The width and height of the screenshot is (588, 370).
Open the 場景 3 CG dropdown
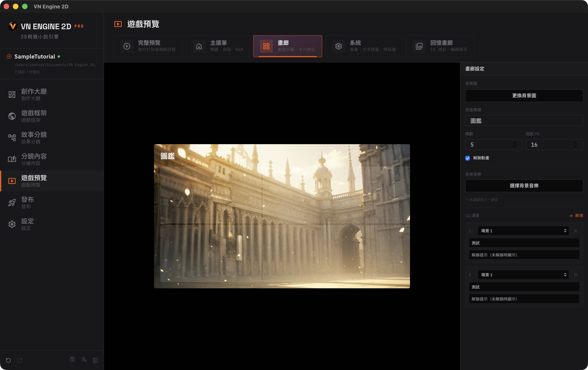523,275
